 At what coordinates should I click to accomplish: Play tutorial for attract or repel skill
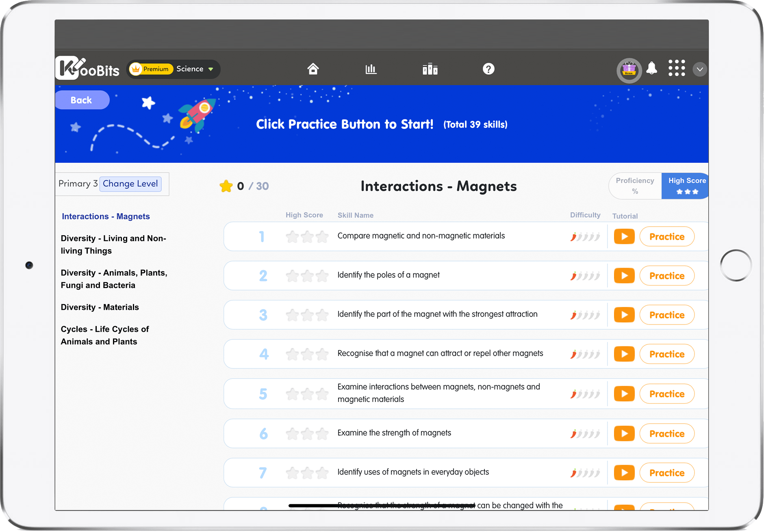[x=624, y=354]
